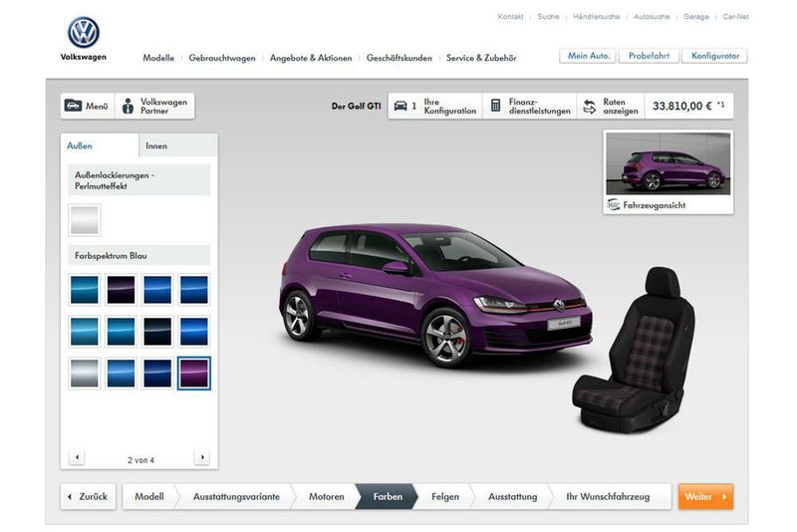
Task: Click the Der Golf GTI label
Action: tap(356, 107)
